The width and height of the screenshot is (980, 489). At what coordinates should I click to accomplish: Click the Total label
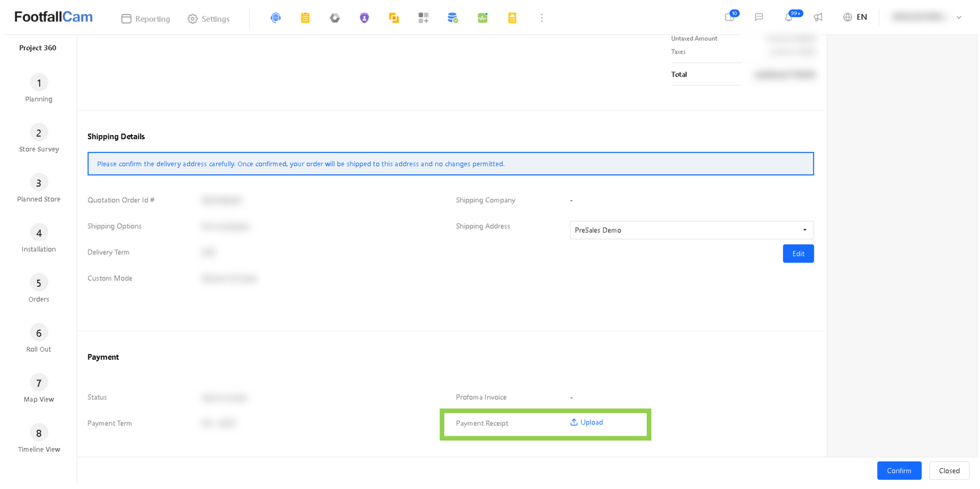pos(679,75)
